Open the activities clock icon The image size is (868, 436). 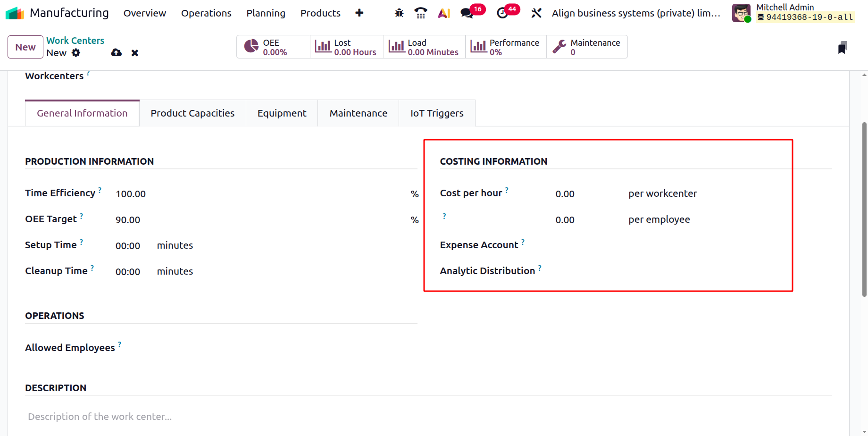point(503,13)
